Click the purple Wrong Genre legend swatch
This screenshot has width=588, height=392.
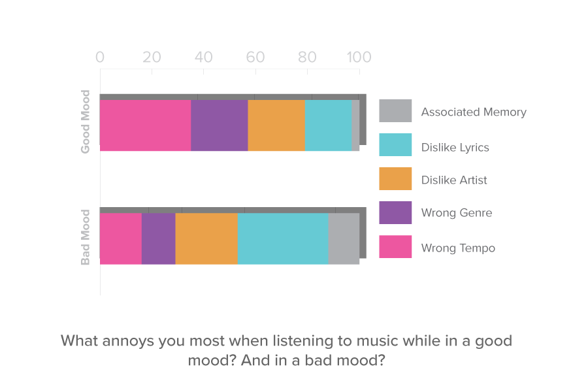pos(395,213)
